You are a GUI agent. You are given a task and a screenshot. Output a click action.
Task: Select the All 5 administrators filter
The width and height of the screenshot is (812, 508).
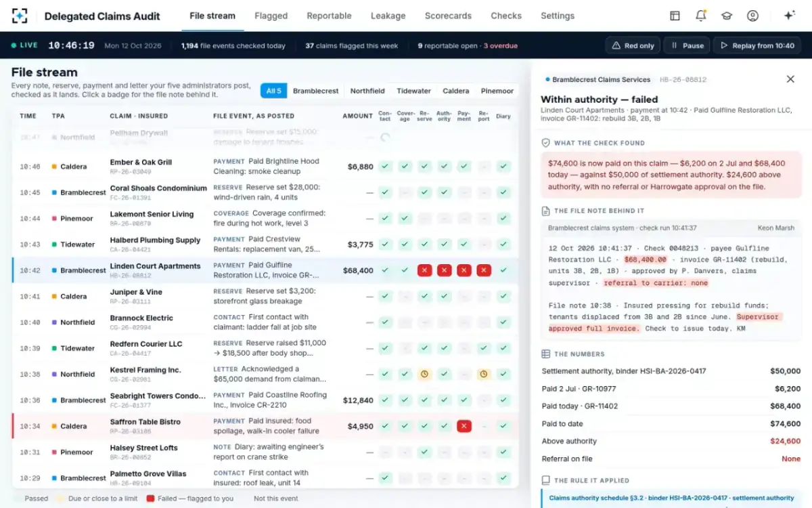274,91
